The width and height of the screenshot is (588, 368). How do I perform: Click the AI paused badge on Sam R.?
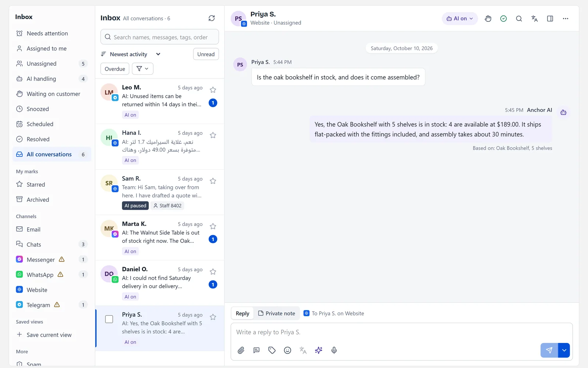135,206
